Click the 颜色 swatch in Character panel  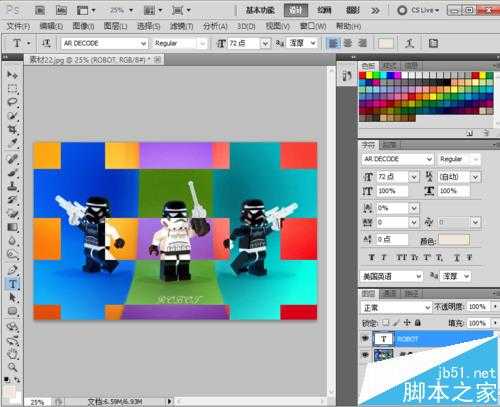[x=454, y=240]
